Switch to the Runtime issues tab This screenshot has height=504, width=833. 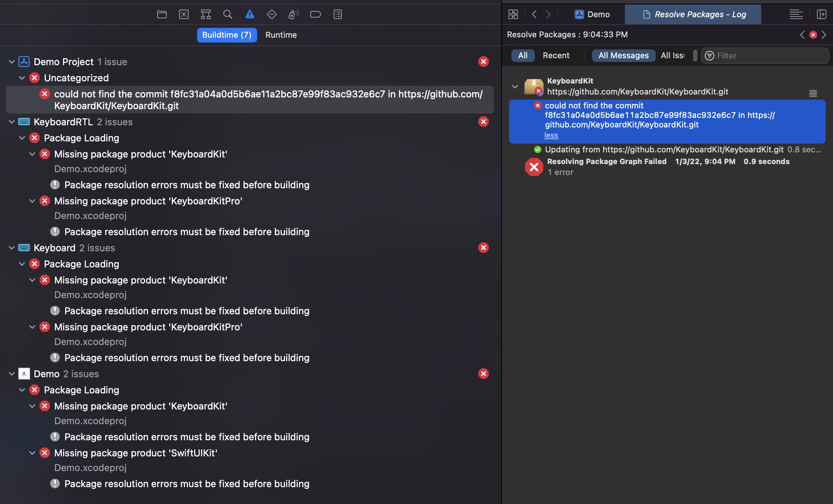click(281, 35)
